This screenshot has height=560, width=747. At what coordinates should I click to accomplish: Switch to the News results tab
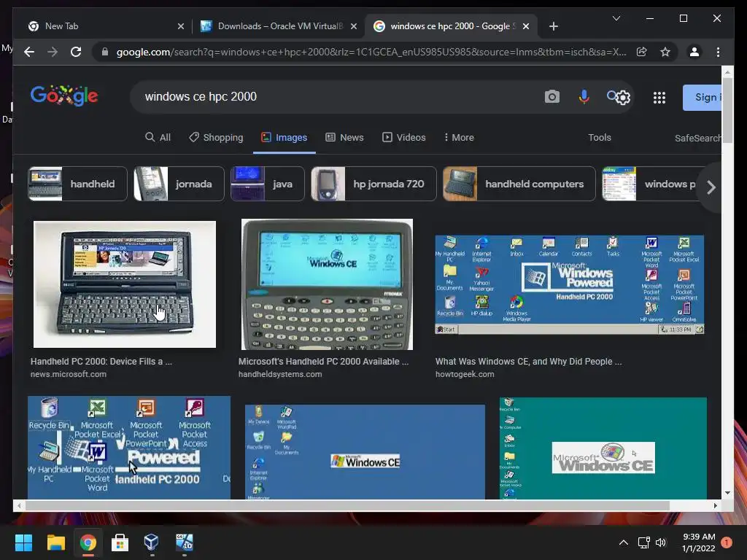click(344, 137)
